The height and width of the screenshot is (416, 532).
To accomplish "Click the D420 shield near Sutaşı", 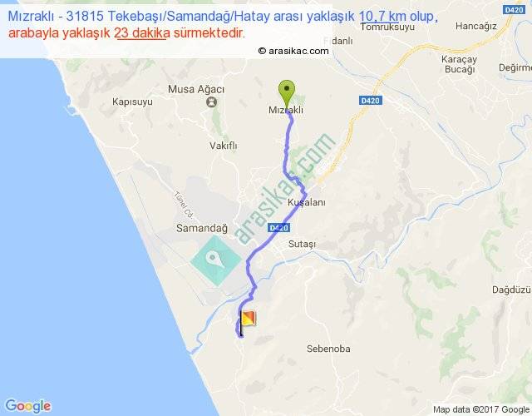I will coord(279,227).
